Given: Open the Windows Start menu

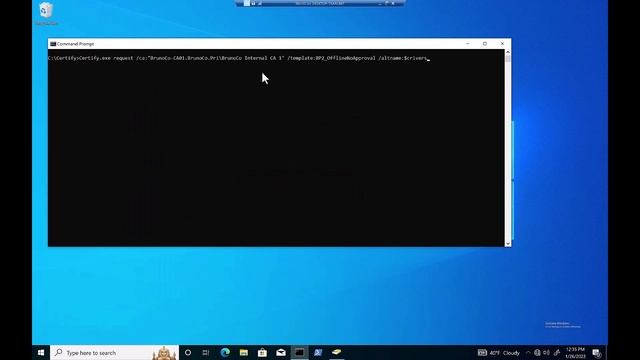Looking at the screenshot, I should [41, 353].
